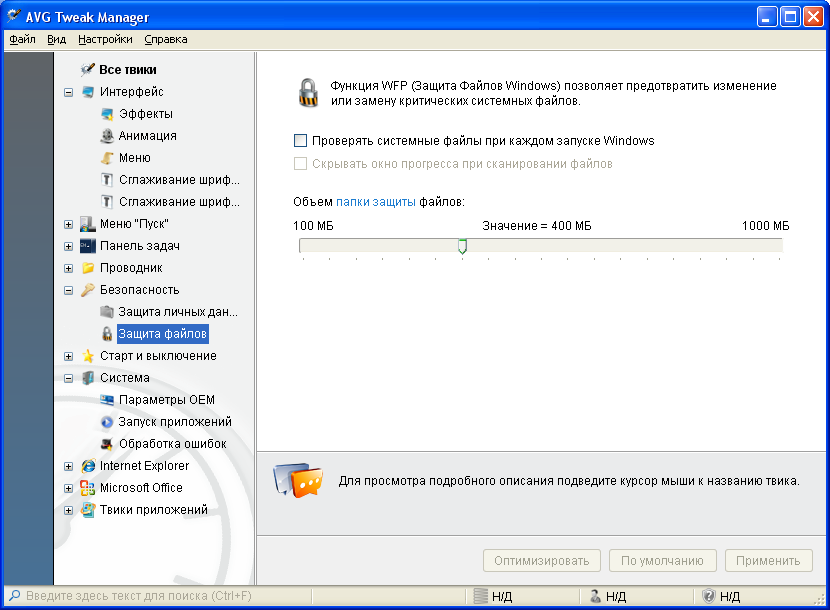
Task: Open the Настройки menu
Action: click(x=105, y=39)
